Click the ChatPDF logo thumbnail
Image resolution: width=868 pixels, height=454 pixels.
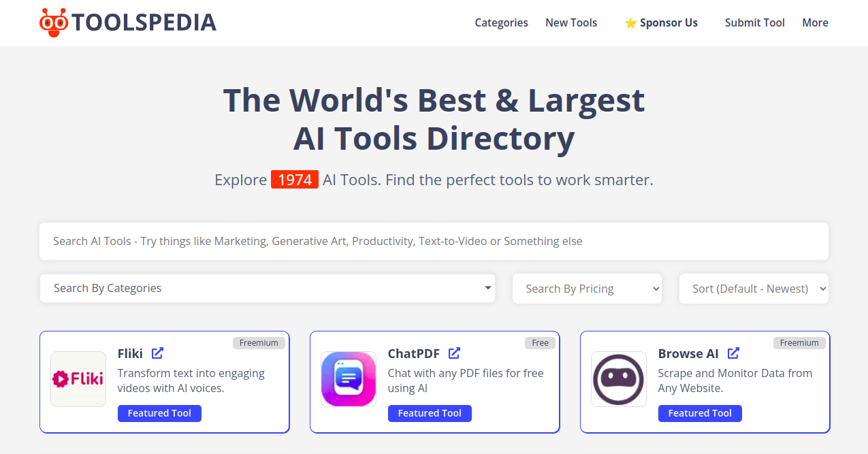[x=349, y=379]
